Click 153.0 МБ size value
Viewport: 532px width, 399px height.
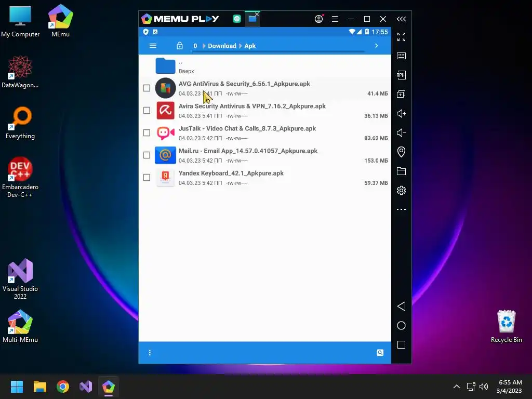(376, 161)
